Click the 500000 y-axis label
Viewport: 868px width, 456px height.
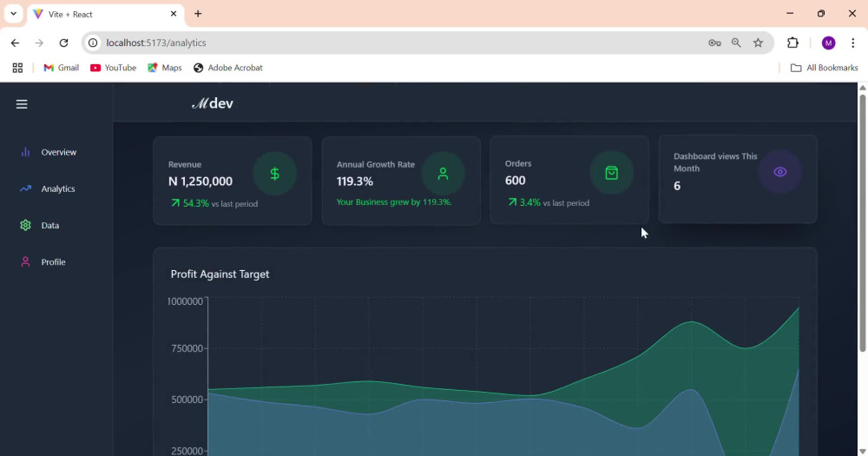click(187, 400)
